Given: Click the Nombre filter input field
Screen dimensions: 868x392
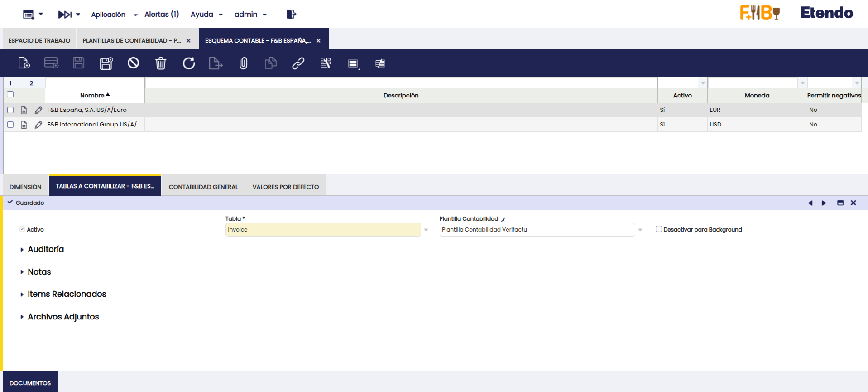Looking at the screenshot, I should click(x=95, y=83).
